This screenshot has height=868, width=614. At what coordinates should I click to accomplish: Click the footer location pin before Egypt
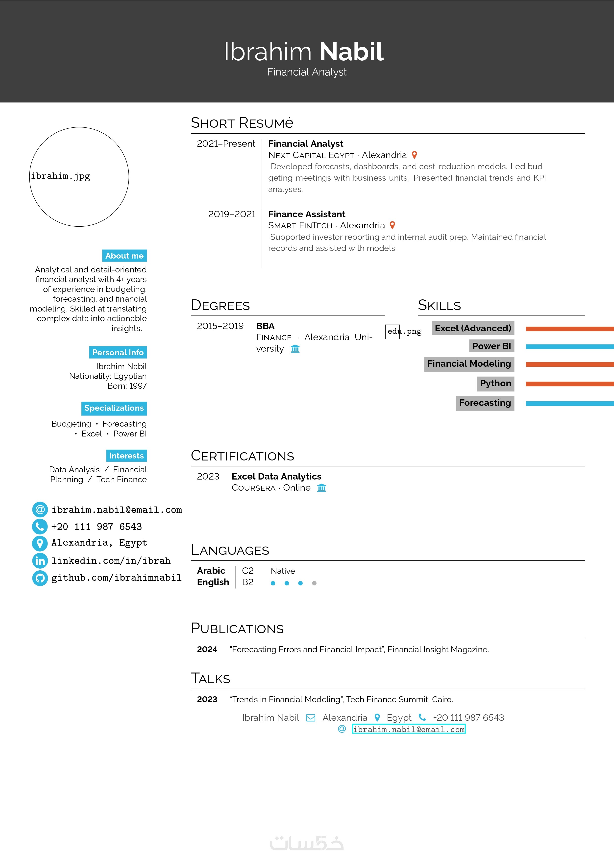[377, 718]
